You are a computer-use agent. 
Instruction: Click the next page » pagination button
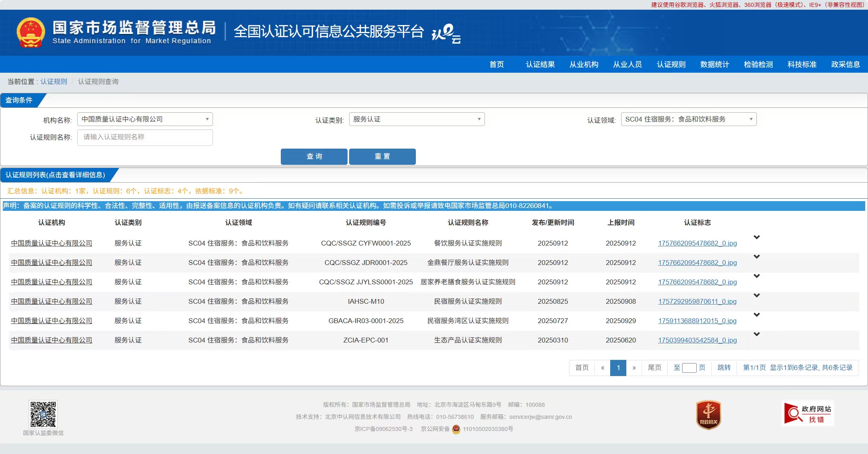click(x=634, y=368)
